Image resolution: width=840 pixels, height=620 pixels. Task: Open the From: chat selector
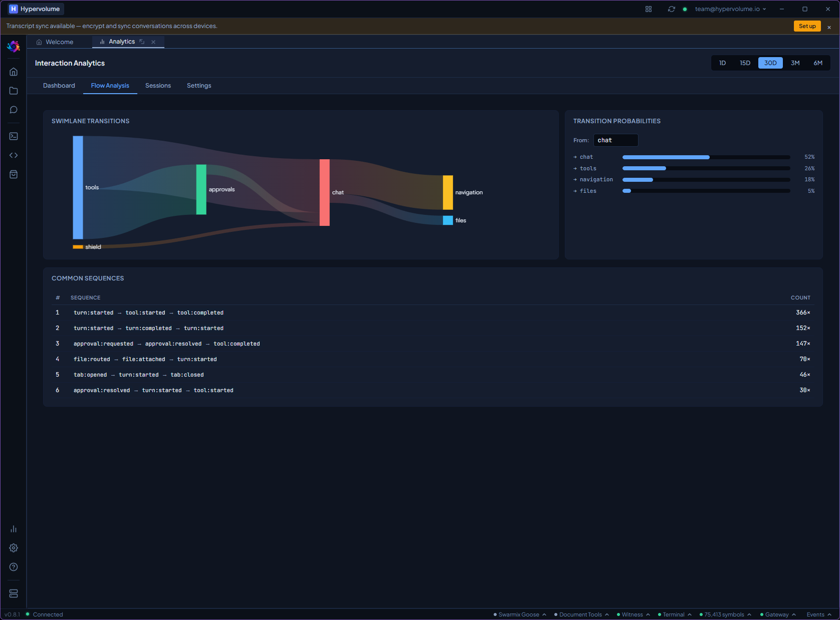(x=615, y=140)
